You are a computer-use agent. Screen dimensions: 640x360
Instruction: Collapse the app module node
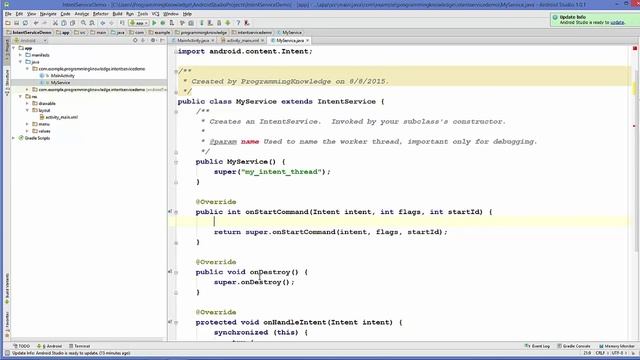pos(14,48)
